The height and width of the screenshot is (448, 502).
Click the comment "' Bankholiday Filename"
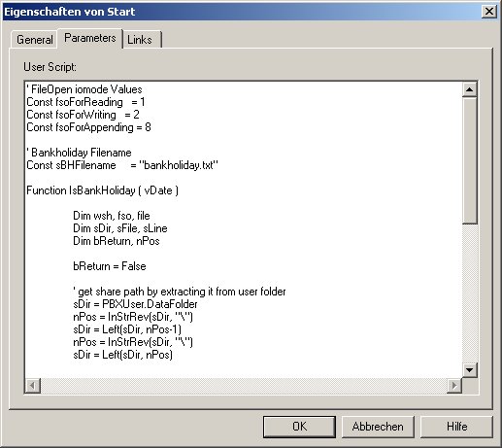[x=79, y=153]
